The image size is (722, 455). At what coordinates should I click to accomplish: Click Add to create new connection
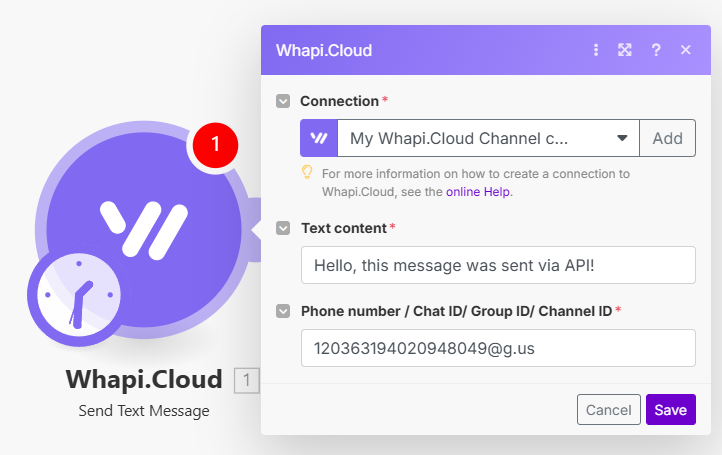[x=668, y=138]
